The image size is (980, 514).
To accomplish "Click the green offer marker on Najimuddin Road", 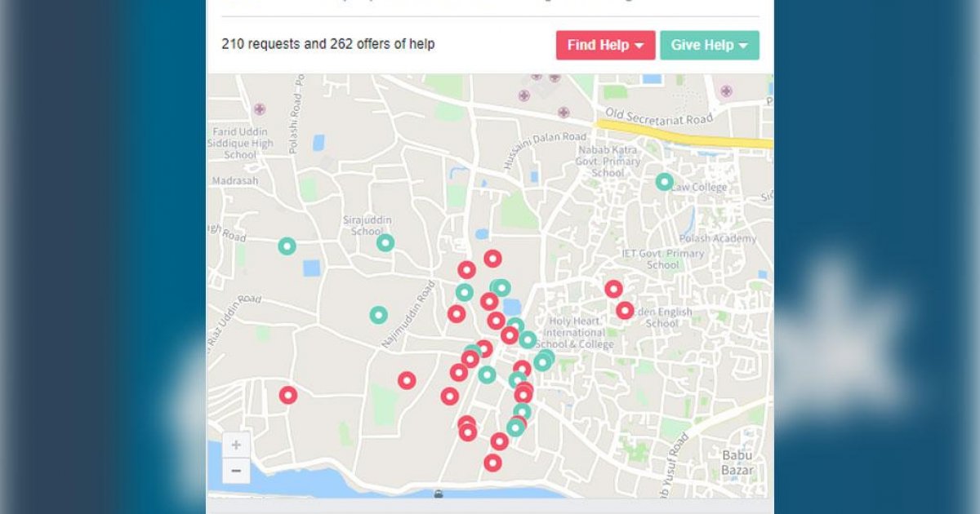I will pos(376,314).
